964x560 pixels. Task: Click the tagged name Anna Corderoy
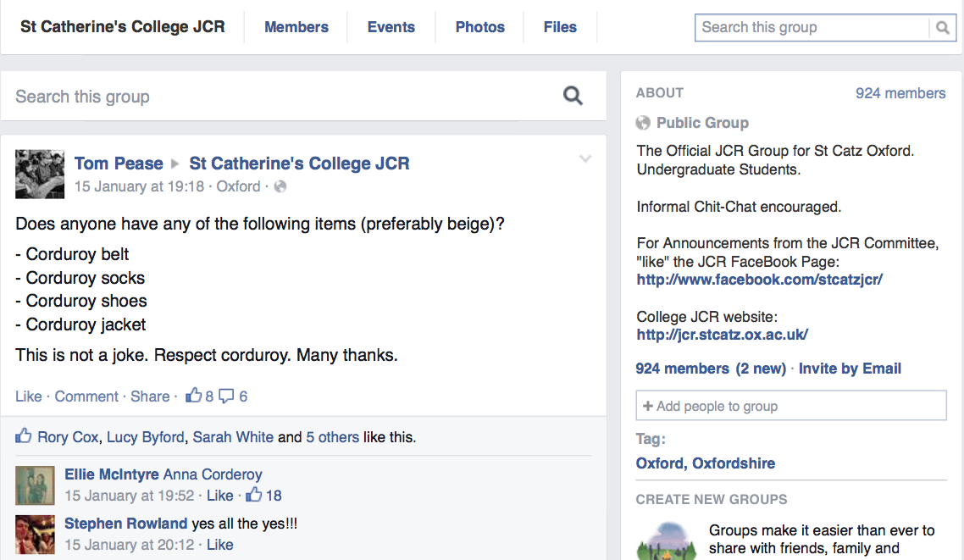213,474
